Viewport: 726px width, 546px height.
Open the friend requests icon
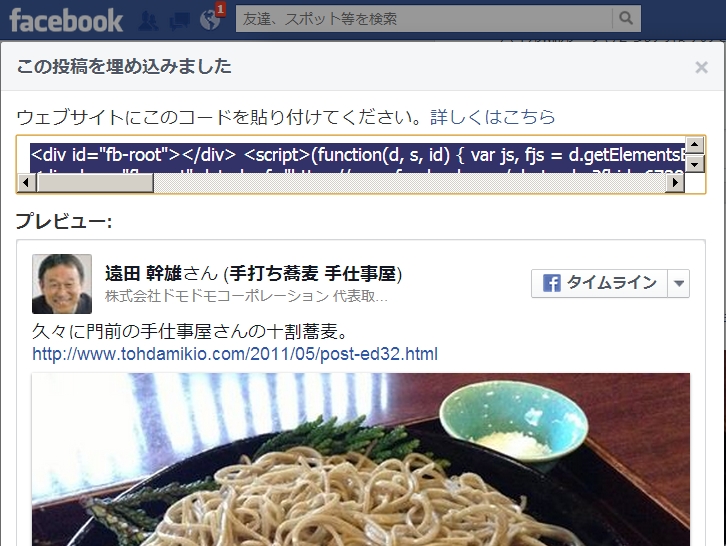click(x=148, y=21)
